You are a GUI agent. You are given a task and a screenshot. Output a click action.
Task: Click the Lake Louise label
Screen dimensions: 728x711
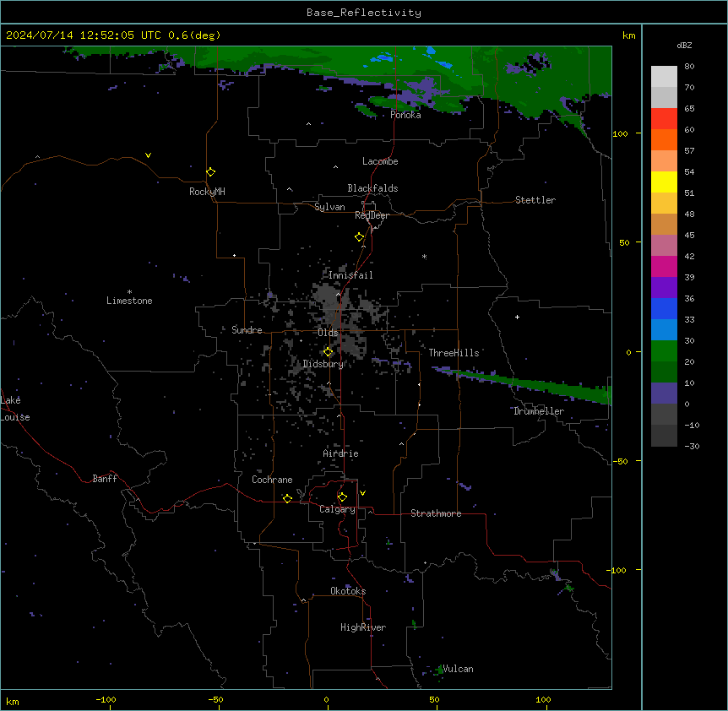click(15, 409)
